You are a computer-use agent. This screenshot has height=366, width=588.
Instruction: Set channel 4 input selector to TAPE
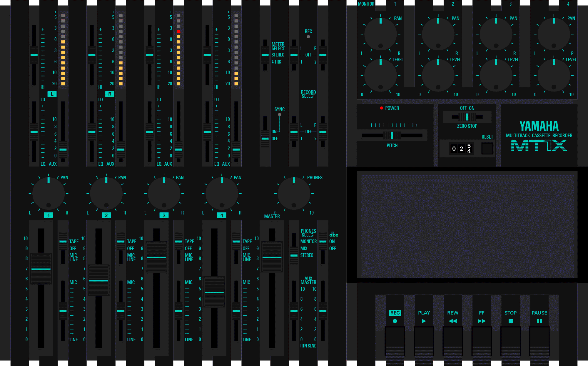(236, 241)
